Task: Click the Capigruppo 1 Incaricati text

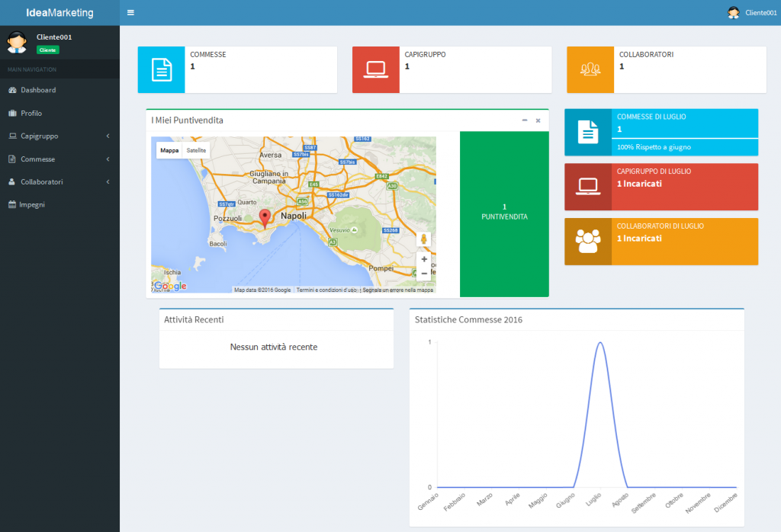Action: [x=640, y=184]
